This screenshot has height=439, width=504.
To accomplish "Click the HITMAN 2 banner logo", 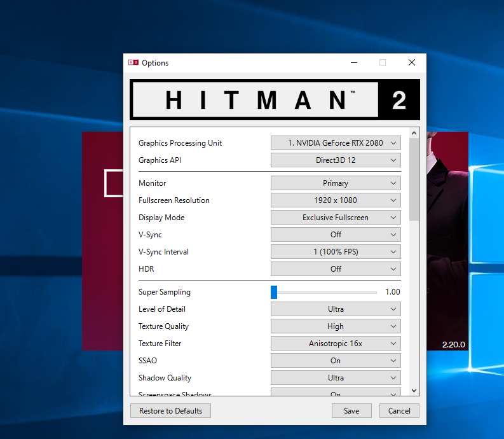I will pyautogui.click(x=275, y=100).
